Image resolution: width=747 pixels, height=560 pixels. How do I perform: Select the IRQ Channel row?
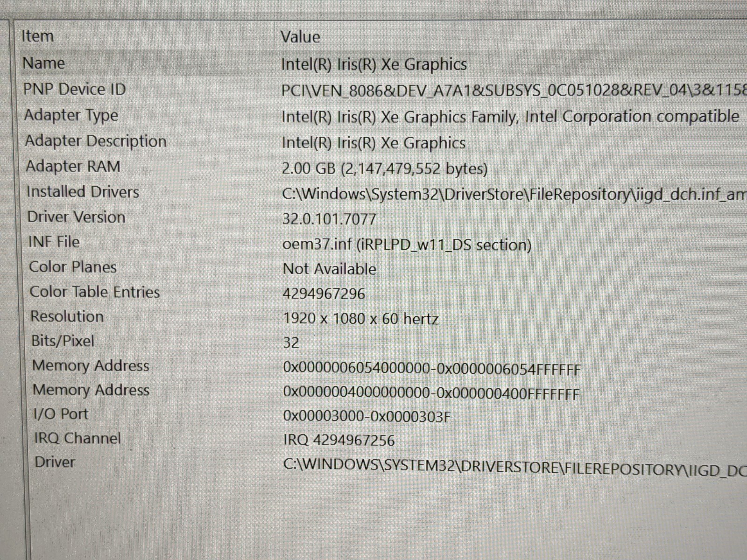coord(78,438)
